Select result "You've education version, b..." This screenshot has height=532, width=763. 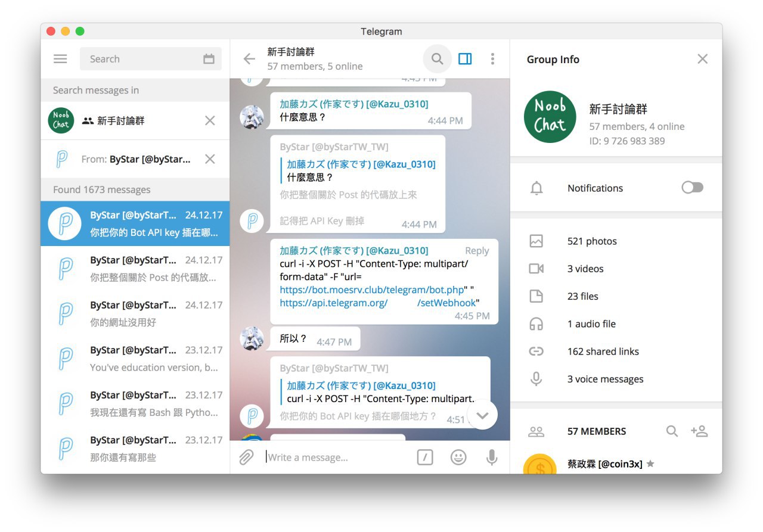tap(135, 359)
